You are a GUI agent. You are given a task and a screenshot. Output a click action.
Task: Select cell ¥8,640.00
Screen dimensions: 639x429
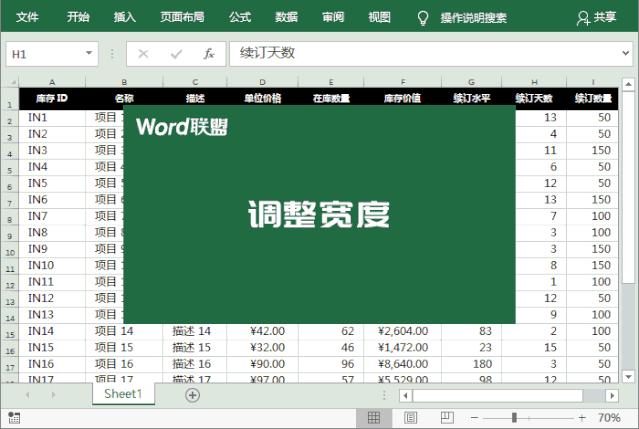[402, 364]
